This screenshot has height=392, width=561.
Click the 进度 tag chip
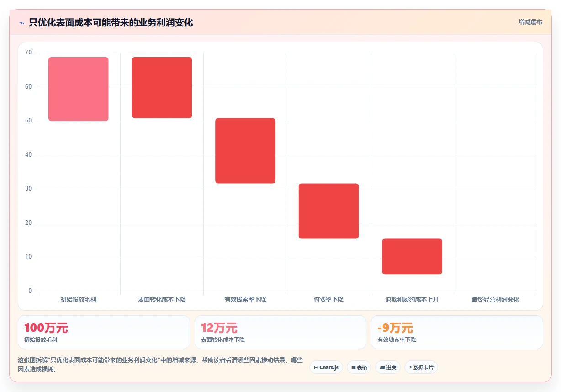(388, 367)
